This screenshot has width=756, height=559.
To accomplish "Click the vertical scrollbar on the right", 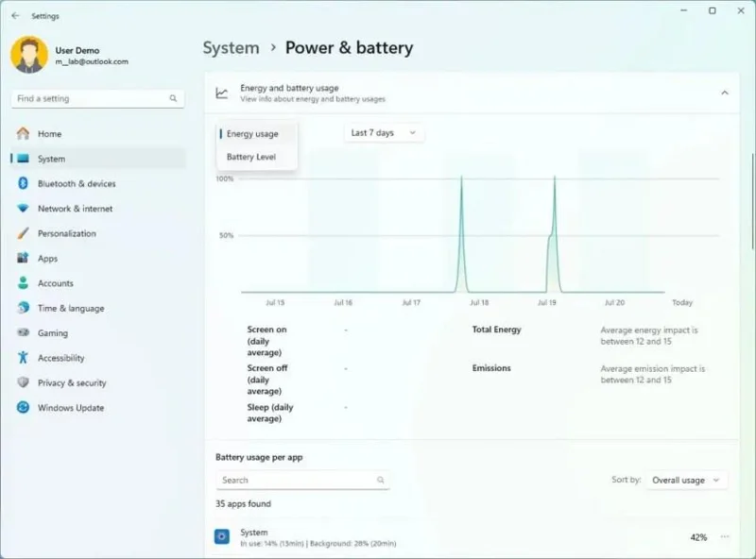I will point(753,201).
